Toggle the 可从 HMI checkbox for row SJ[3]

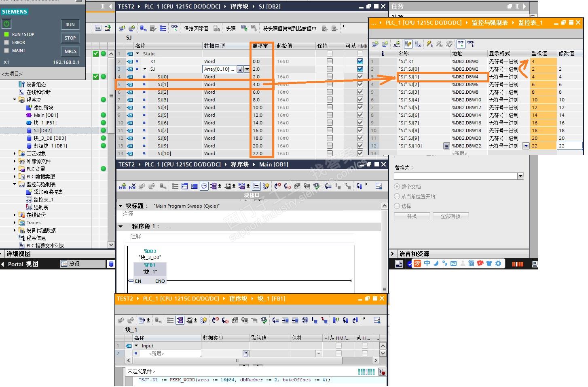tap(360, 100)
